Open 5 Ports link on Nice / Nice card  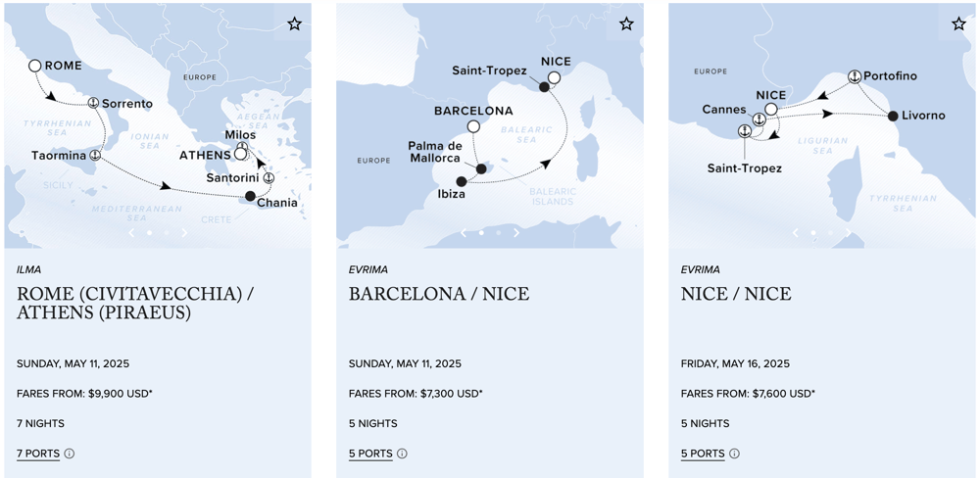point(703,454)
